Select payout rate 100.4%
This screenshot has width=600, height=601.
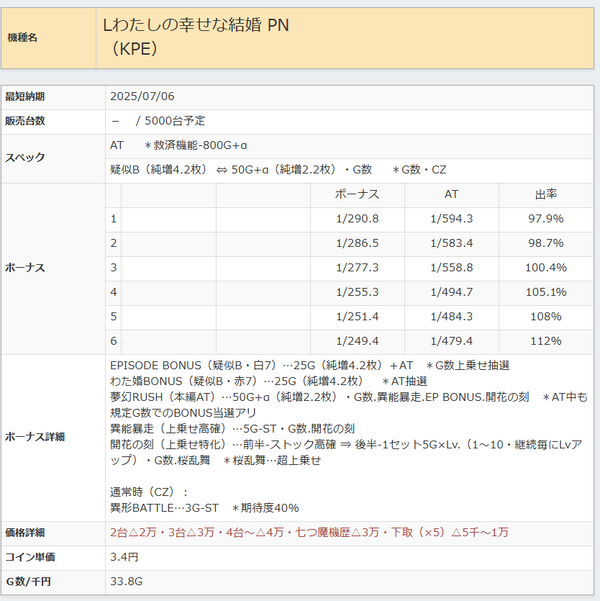tap(546, 268)
